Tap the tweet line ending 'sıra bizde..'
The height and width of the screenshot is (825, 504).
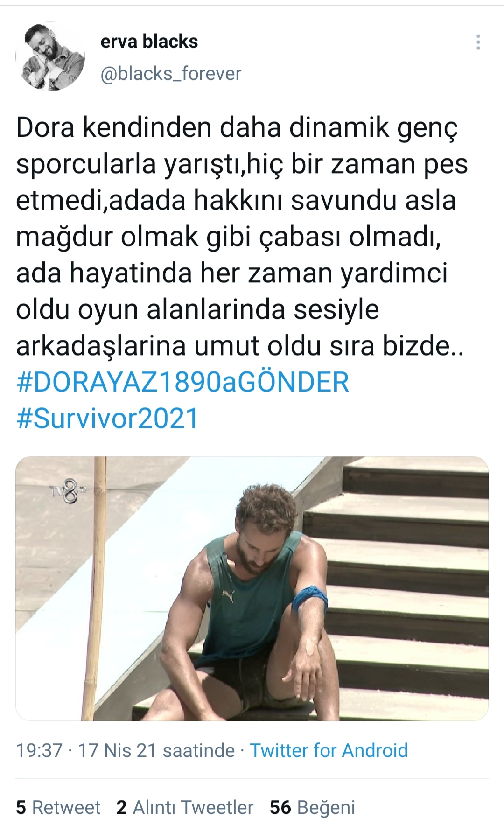[240, 346]
